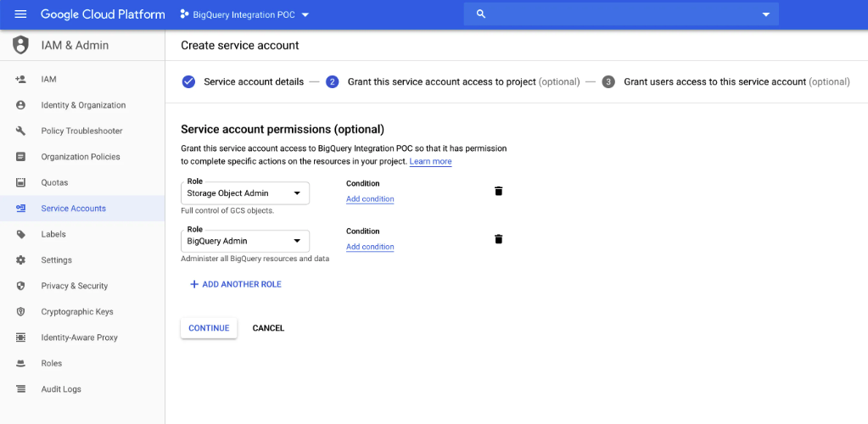Viewport: 868px width, 424px height.
Task: Select Grant users access to this service account step
Action: pos(736,82)
